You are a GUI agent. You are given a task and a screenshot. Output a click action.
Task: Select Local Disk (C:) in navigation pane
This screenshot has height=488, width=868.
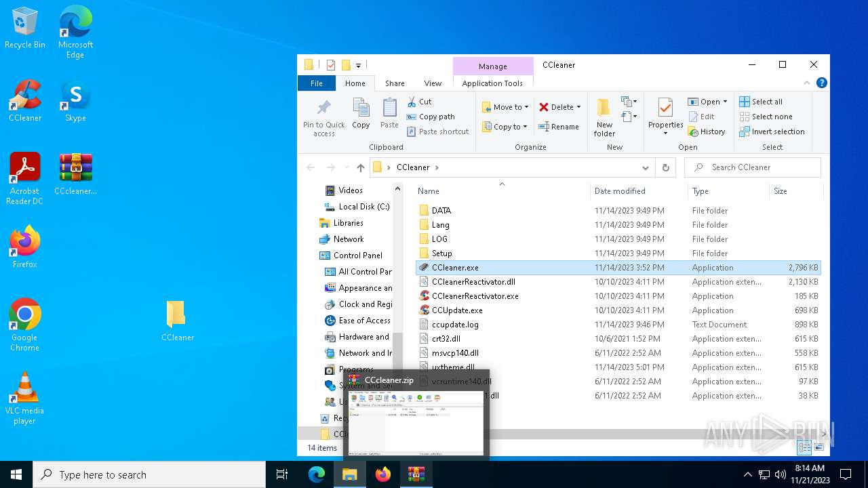pos(357,207)
